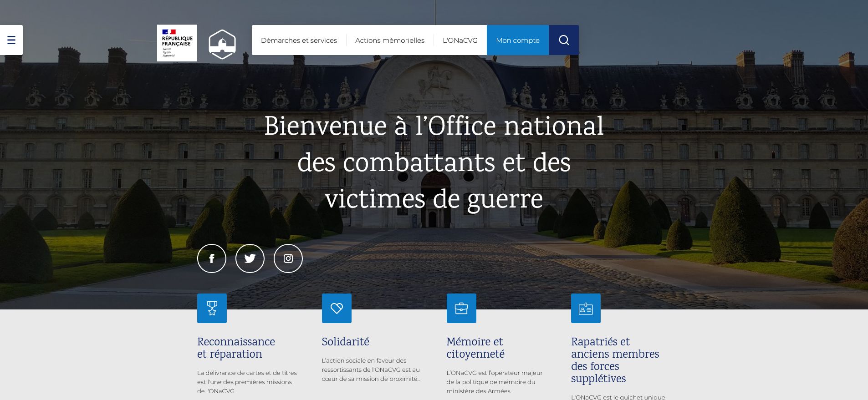Open L'ONaCVG menu item
868x400 pixels.
pyautogui.click(x=460, y=40)
